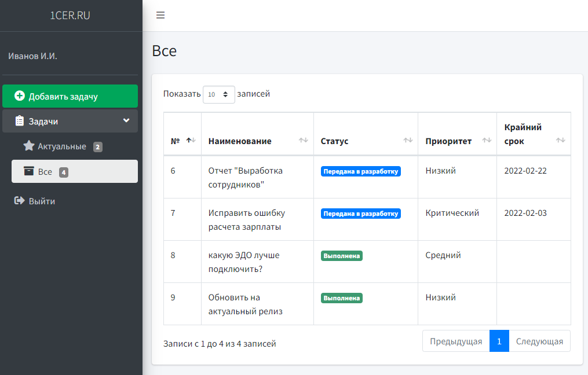This screenshot has height=375, width=588.
Task: Toggle sort on Крайний срок column
Action: point(560,141)
